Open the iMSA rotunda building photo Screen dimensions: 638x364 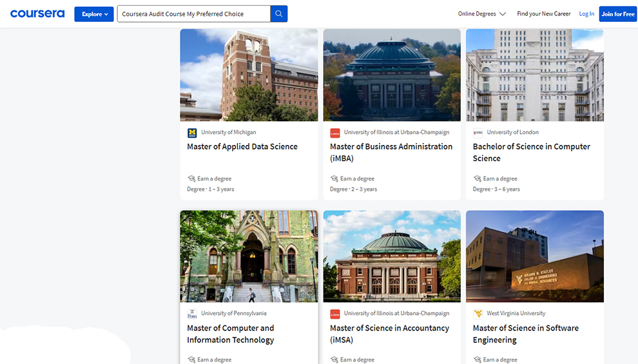click(392, 256)
